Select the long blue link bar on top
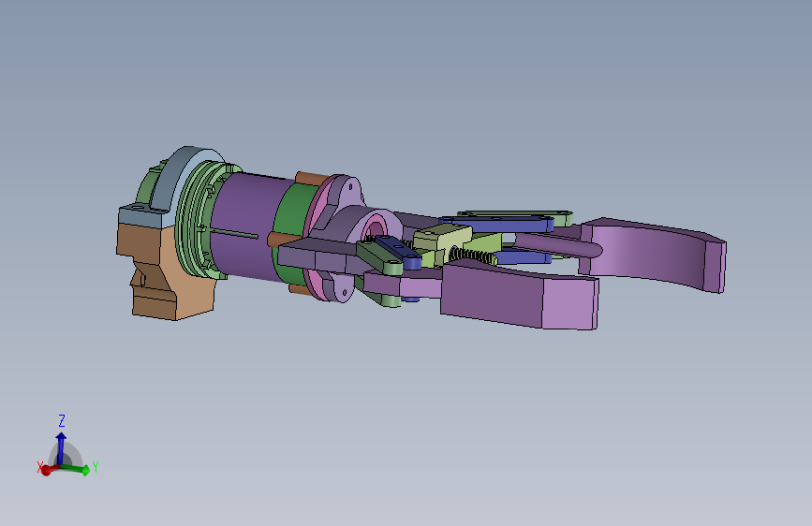 (x=497, y=225)
